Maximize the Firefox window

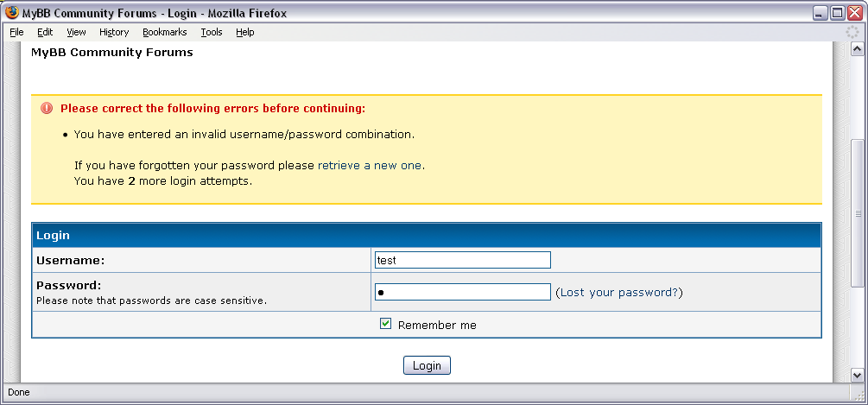(x=838, y=13)
